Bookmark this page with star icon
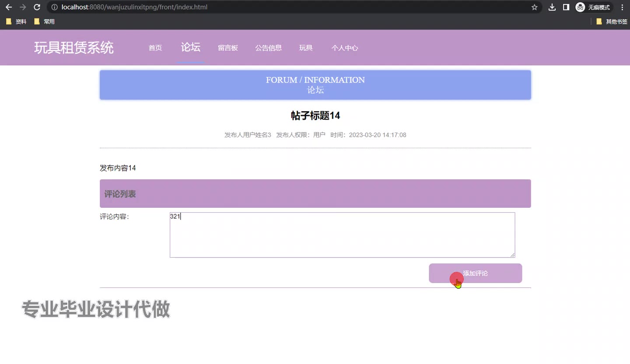 pyautogui.click(x=534, y=7)
